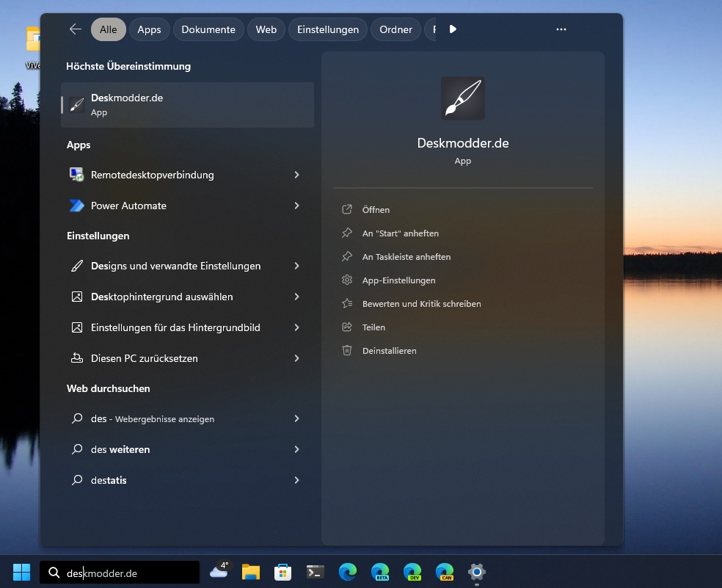Select the Alle filter tab

pyautogui.click(x=108, y=29)
